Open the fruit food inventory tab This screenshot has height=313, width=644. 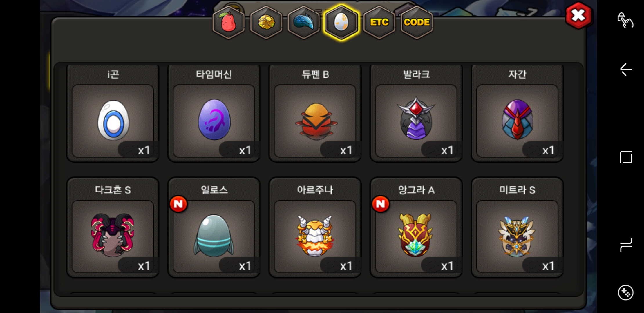click(229, 22)
